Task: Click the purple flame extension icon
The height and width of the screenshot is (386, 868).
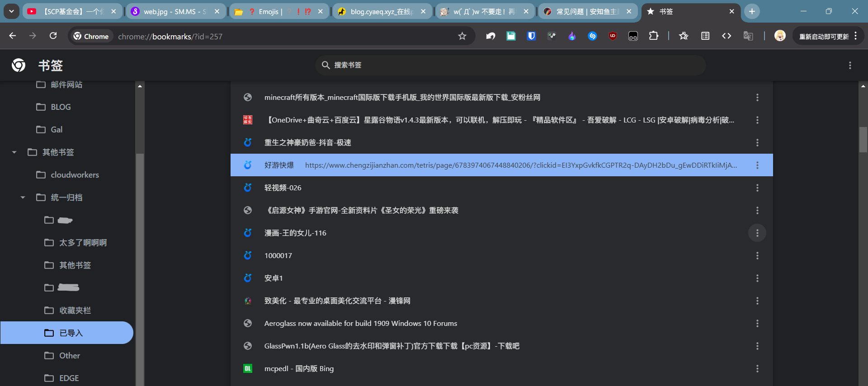Action: (x=572, y=36)
